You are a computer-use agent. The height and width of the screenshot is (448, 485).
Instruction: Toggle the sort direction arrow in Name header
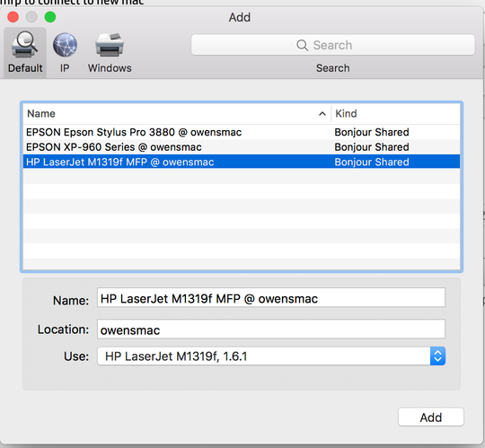tap(322, 114)
